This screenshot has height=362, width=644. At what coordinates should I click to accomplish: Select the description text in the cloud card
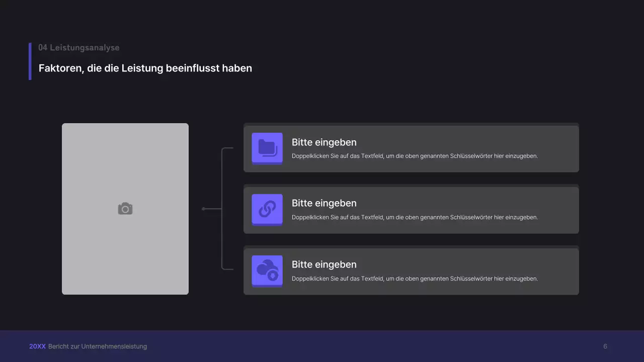coord(415,279)
